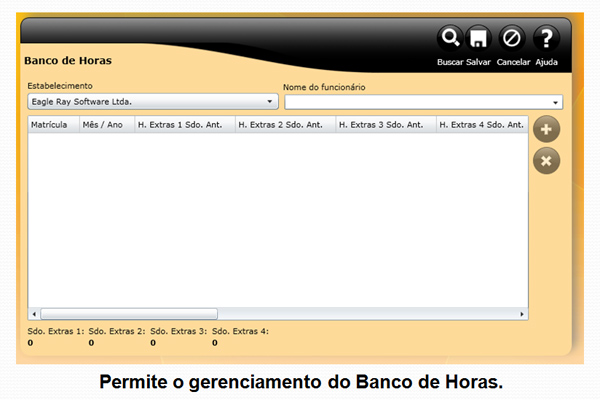Open the Nome do funcionário dropdown arrow
The height and width of the screenshot is (400, 600).
555,102
